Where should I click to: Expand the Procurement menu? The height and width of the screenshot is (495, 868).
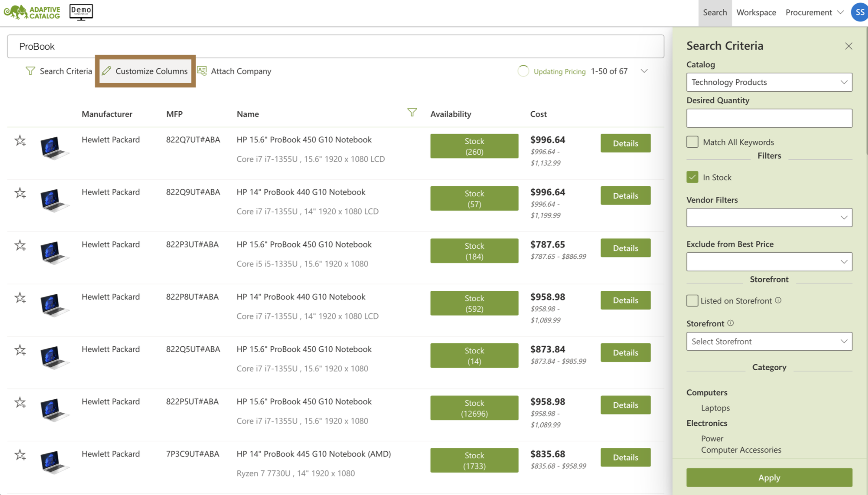pos(814,12)
